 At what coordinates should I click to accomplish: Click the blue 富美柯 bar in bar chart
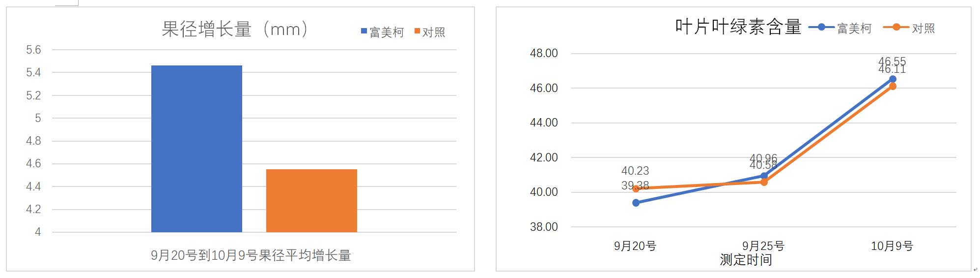point(196,149)
